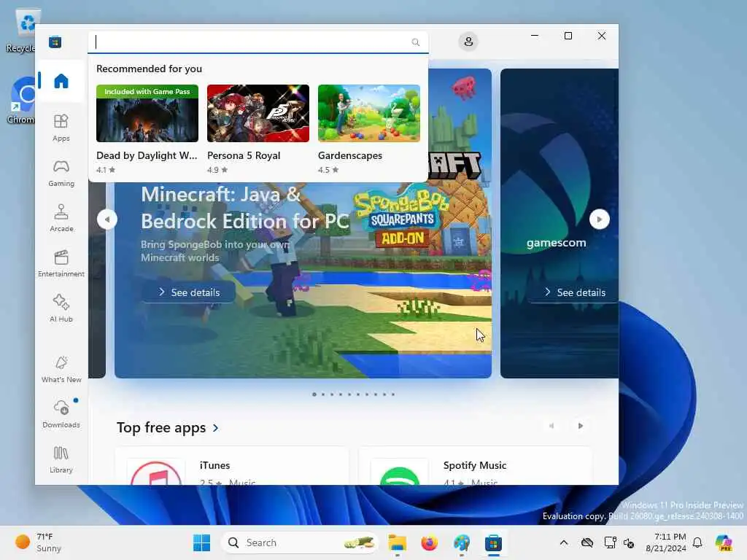Click Microsoft Store taskbar icon
Viewport: 747px width, 560px height.
click(494, 542)
